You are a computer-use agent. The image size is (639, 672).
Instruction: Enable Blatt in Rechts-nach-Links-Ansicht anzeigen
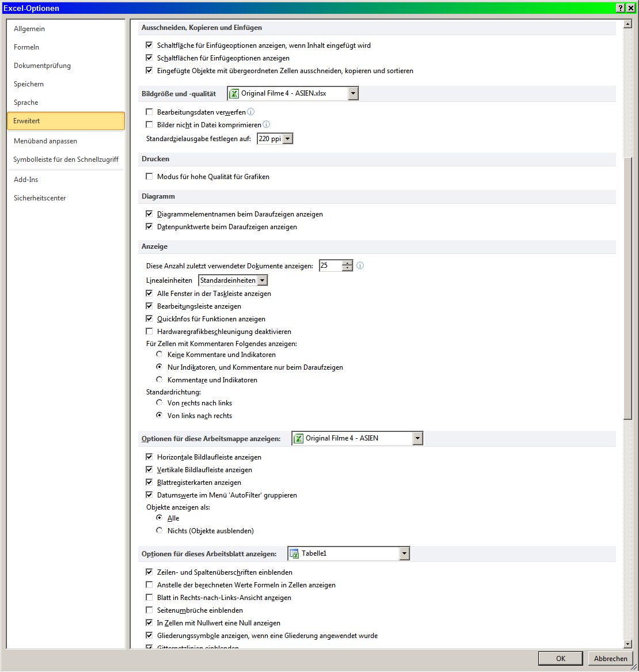click(149, 597)
